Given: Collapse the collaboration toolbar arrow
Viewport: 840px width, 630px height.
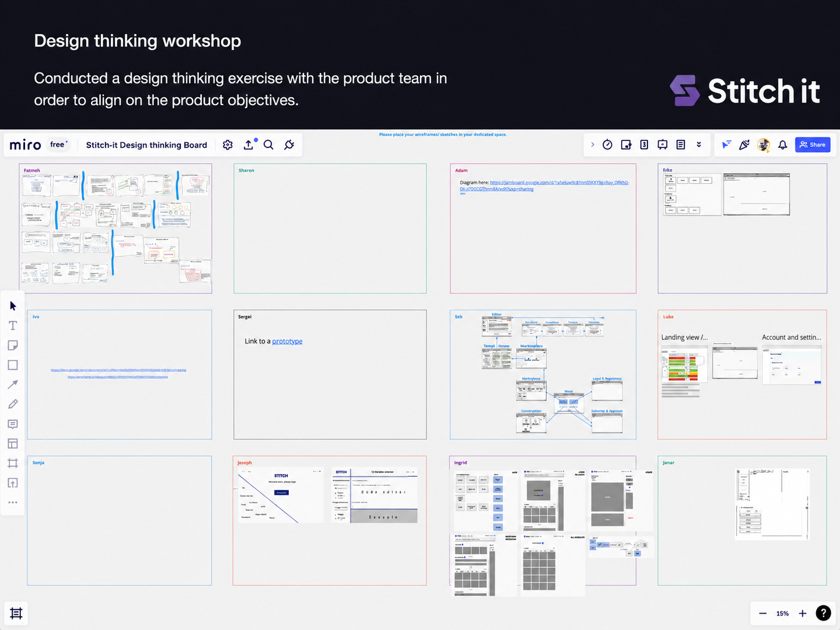Looking at the screenshot, I should (x=592, y=145).
